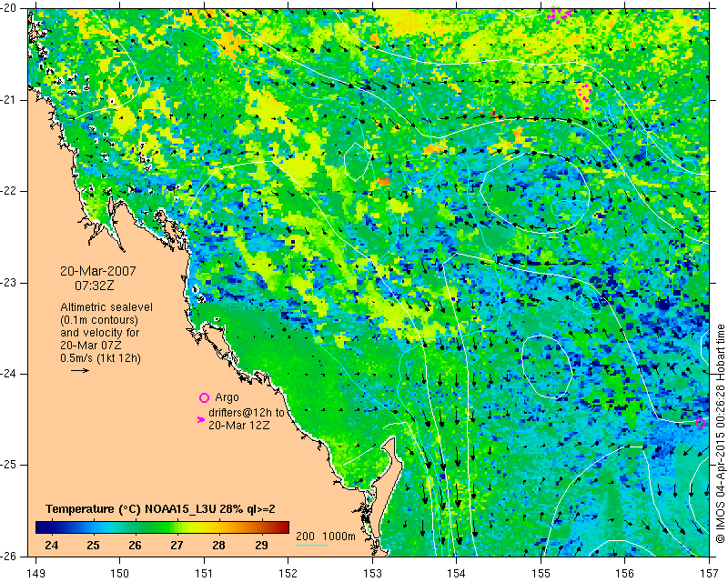Click the '200 1000m' depth legend label

tap(326, 536)
